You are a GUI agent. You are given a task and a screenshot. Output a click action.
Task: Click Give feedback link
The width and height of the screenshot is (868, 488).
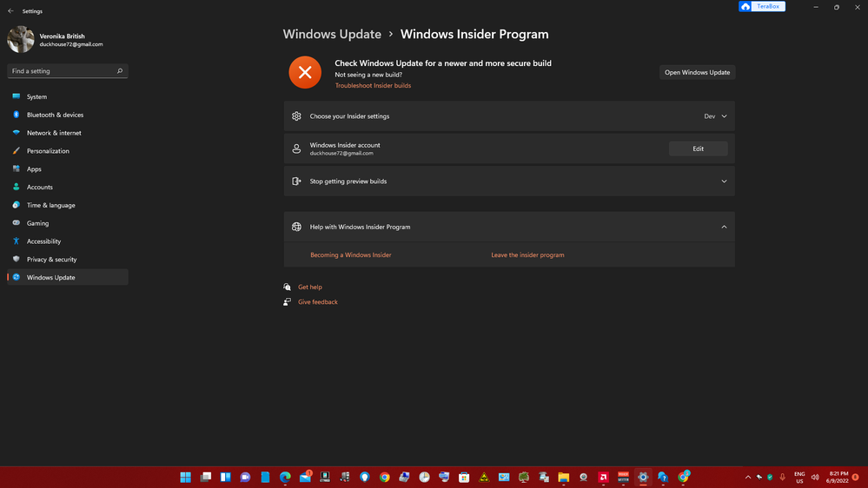318,302
